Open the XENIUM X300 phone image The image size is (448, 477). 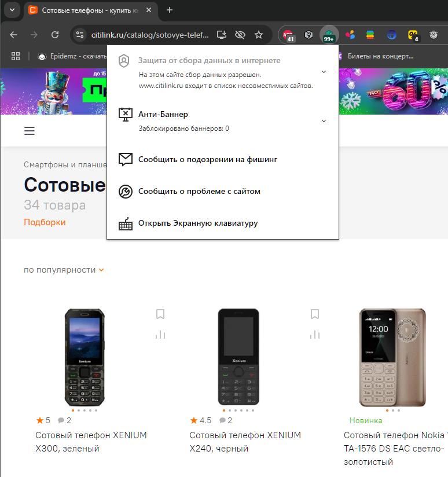[x=85, y=357]
